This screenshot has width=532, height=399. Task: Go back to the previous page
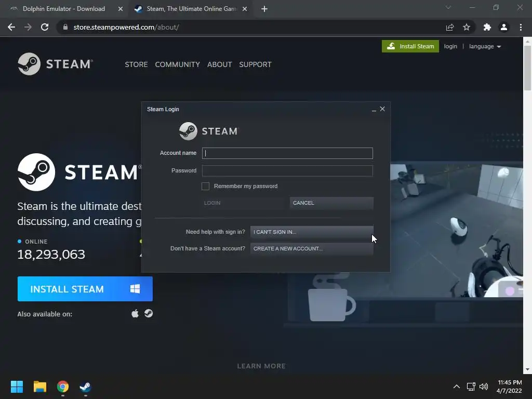(11, 27)
